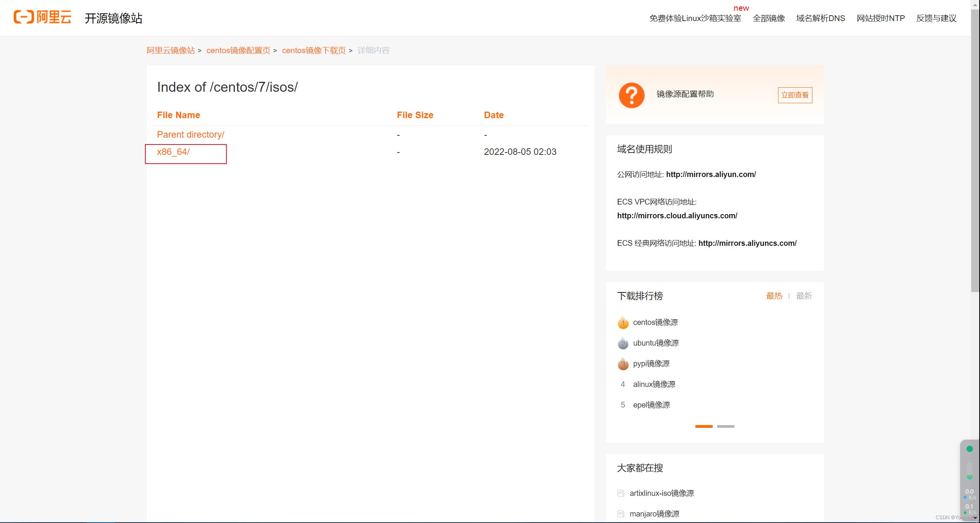Open 域名解析DNS navigation item
Screen dimensions: 980x523
820,18
